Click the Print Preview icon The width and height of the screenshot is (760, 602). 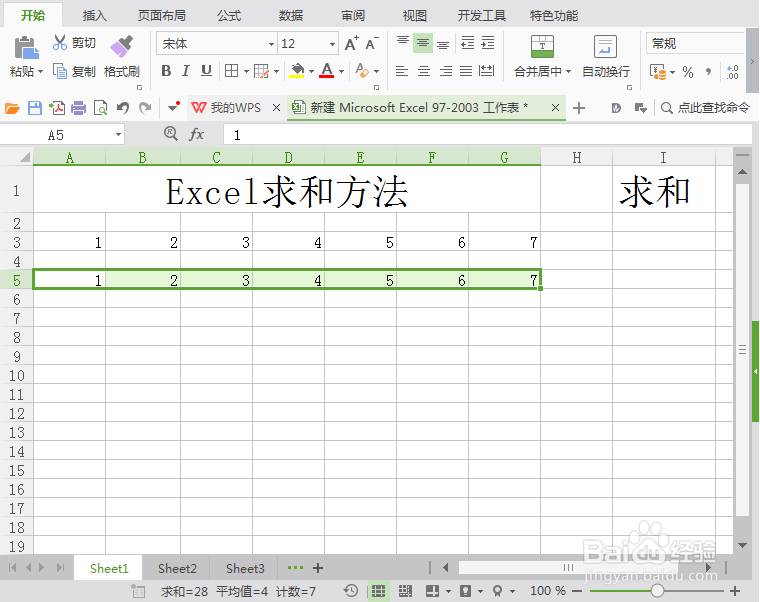coord(100,108)
